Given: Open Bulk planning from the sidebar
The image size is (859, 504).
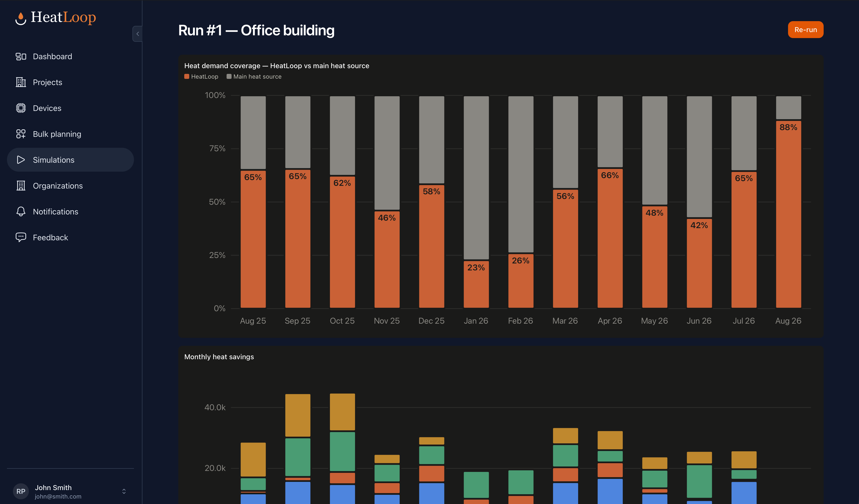Looking at the screenshot, I should click(70, 134).
